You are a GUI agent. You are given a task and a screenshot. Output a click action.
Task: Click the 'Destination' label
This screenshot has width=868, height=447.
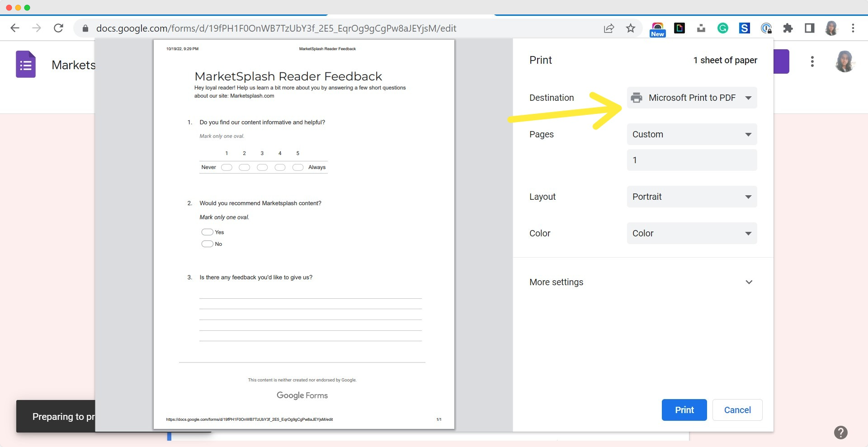(552, 98)
